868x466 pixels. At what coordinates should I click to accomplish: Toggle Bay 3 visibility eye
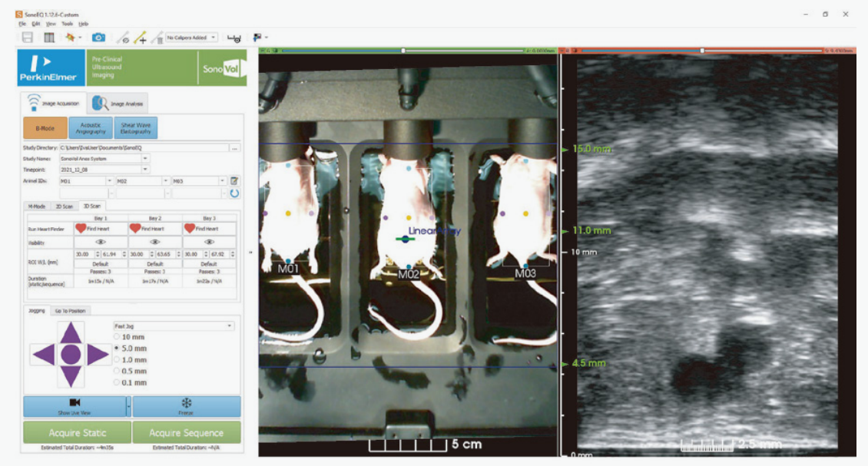coord(209,242)
